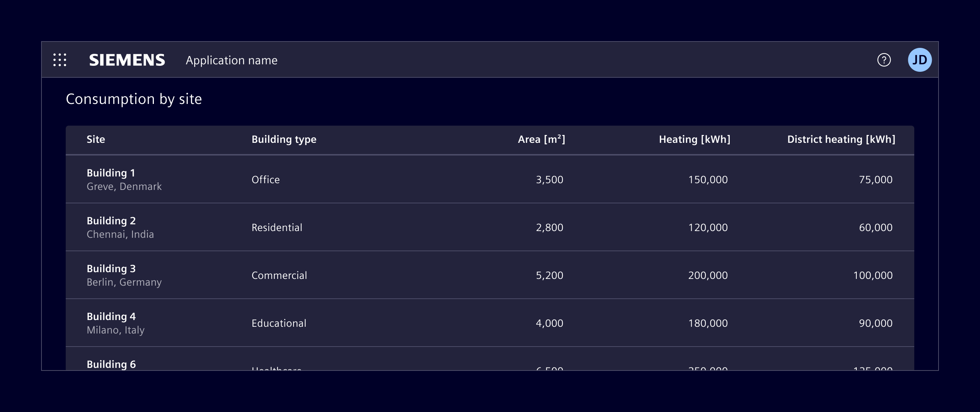Sort by Building type column header
Viewport: 980px width, 412px height.
tap(284, 139)
